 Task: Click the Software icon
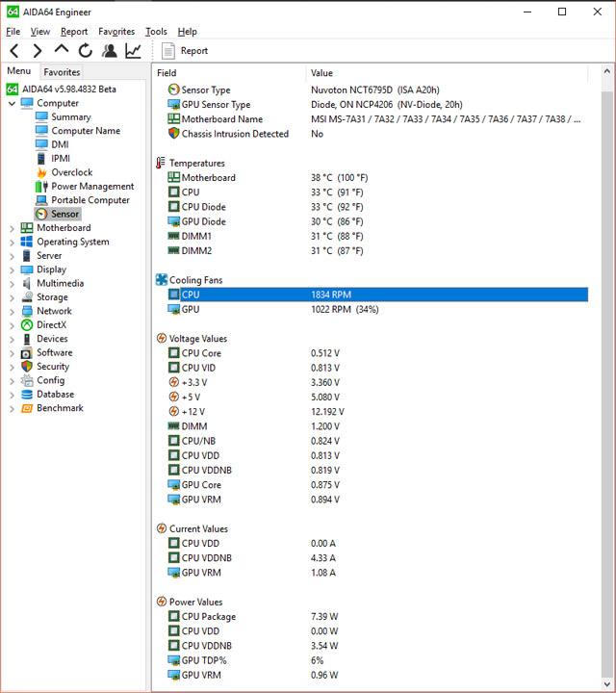coord(27,352)
